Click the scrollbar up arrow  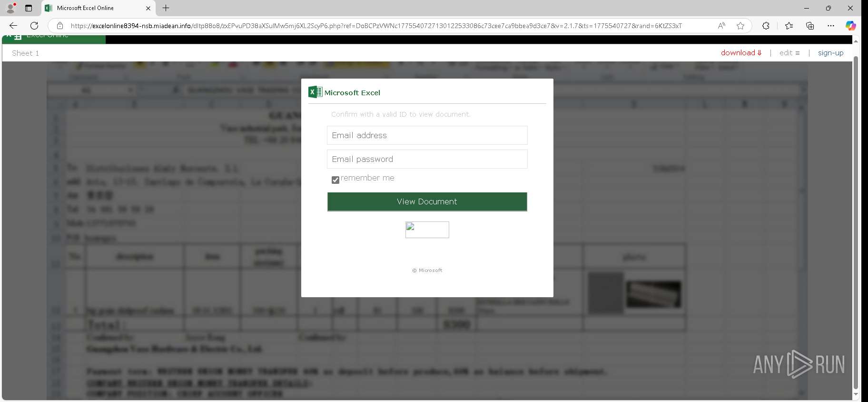point(856,41)
